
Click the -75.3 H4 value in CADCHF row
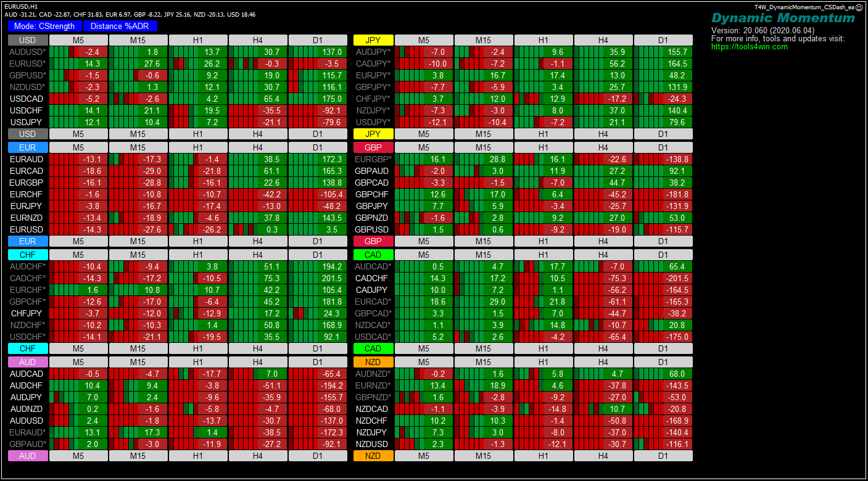[x=618, y=278]
